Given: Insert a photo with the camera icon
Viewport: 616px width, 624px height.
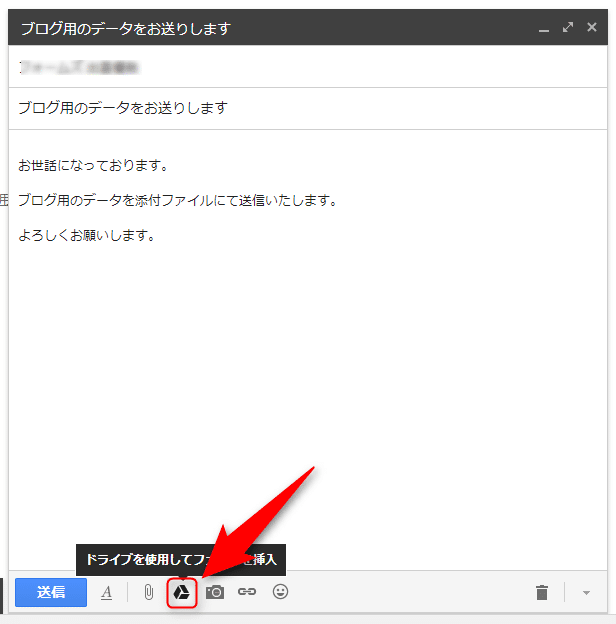Looking at the screenshot, I should 215,592.
